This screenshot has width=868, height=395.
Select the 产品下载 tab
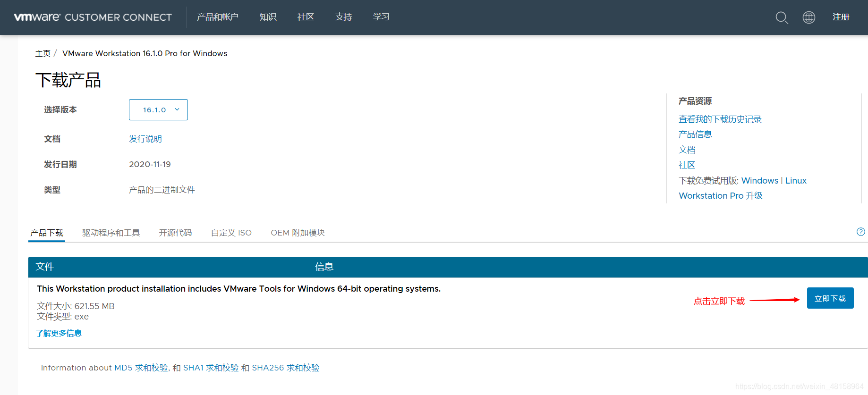click(47, 233)
